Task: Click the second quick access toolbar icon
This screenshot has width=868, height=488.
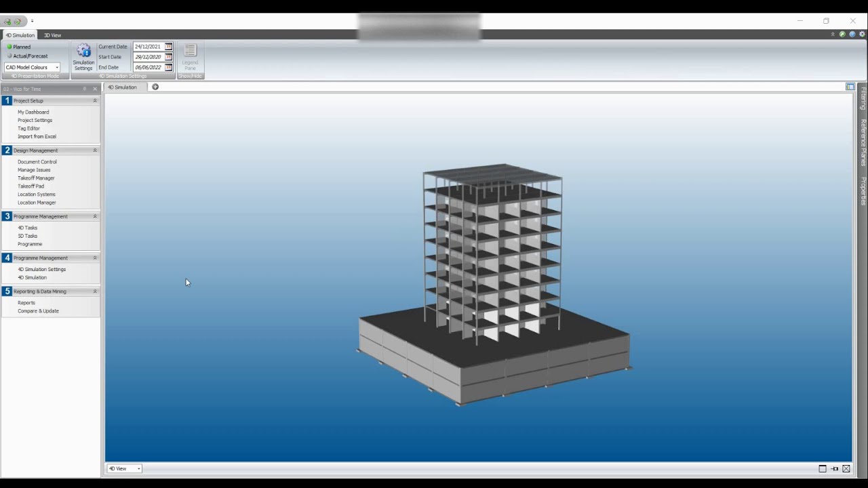Action: coord(17,21)
